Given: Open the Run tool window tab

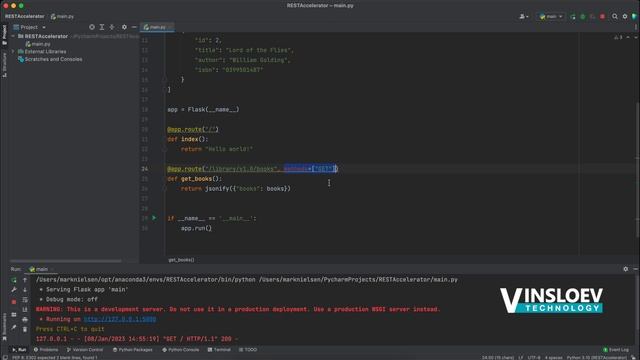Looking at the screenshot, I should (19, 350).
